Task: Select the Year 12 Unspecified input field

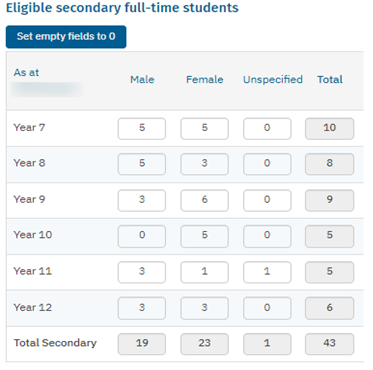Action: click(267, 308)
